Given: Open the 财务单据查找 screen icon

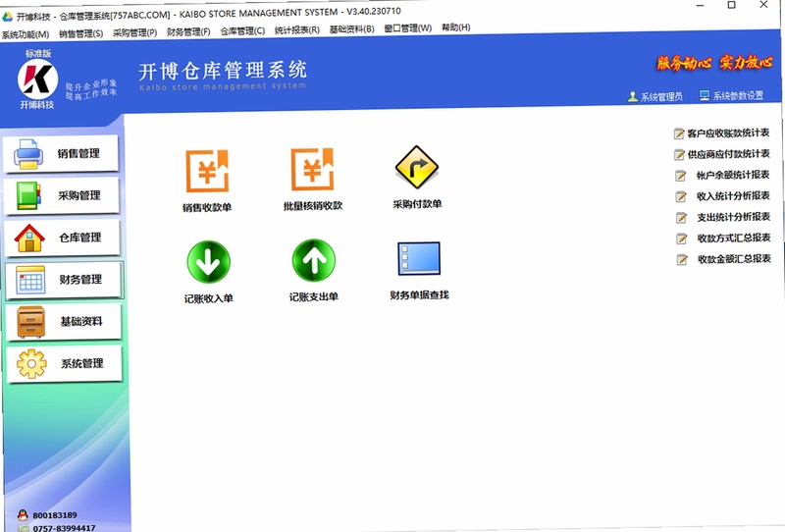Looking at the screenshot, I should tap(419, 258).
